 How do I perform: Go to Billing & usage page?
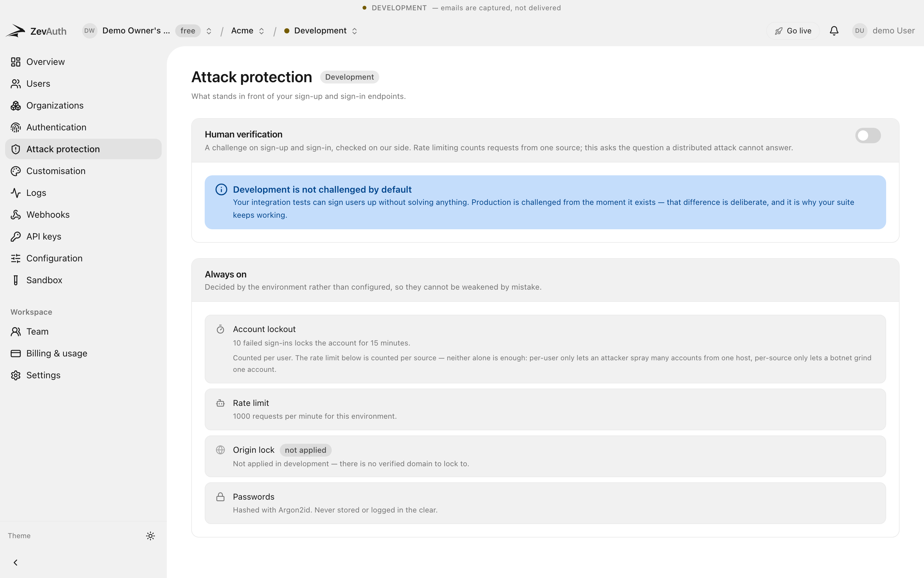tap(83, 353)
